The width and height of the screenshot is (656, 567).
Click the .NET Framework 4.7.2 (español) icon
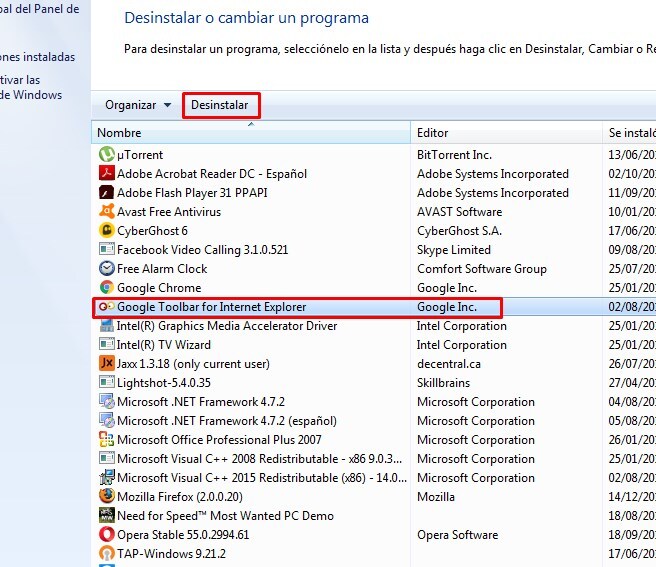tap(107, 420)
